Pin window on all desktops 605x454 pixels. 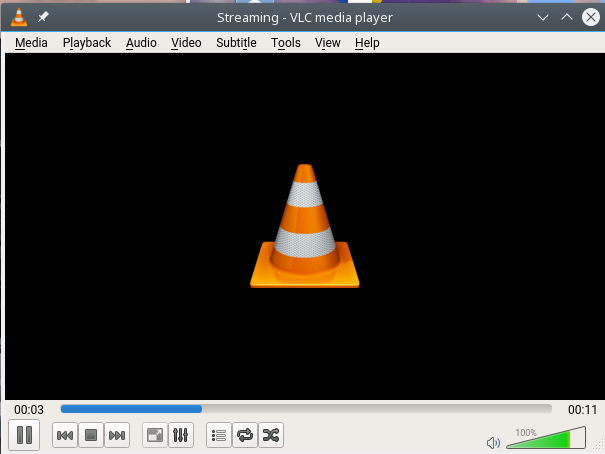(43, 17)
